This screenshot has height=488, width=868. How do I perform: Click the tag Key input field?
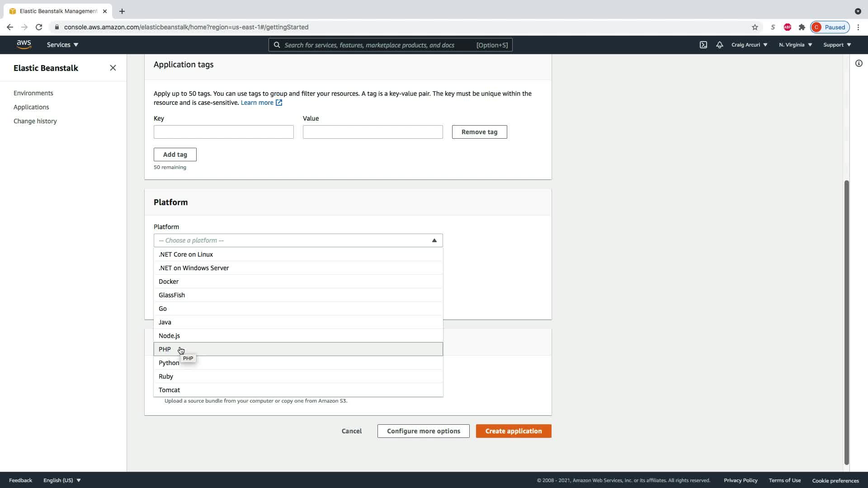[223, 132]
